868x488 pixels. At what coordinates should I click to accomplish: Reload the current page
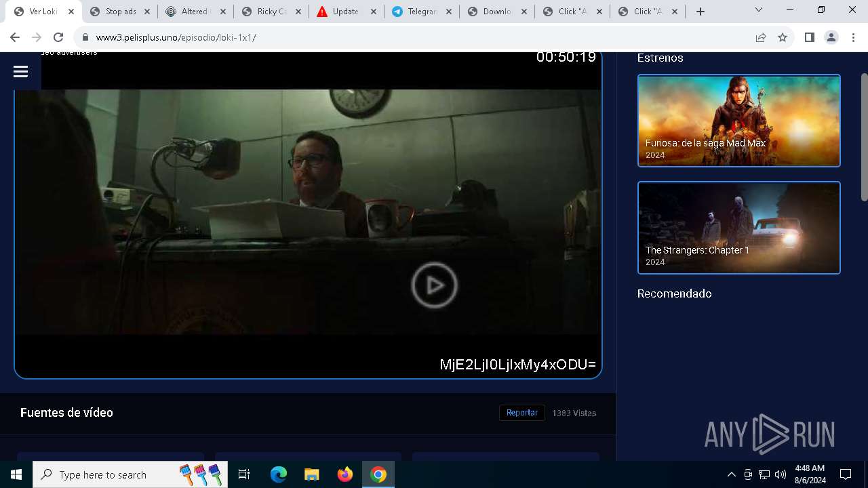coord(58,37)
